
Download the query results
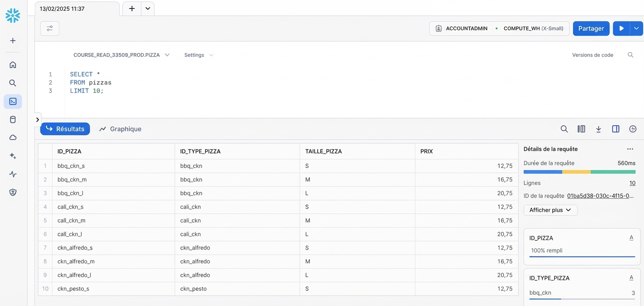(598, 129)
